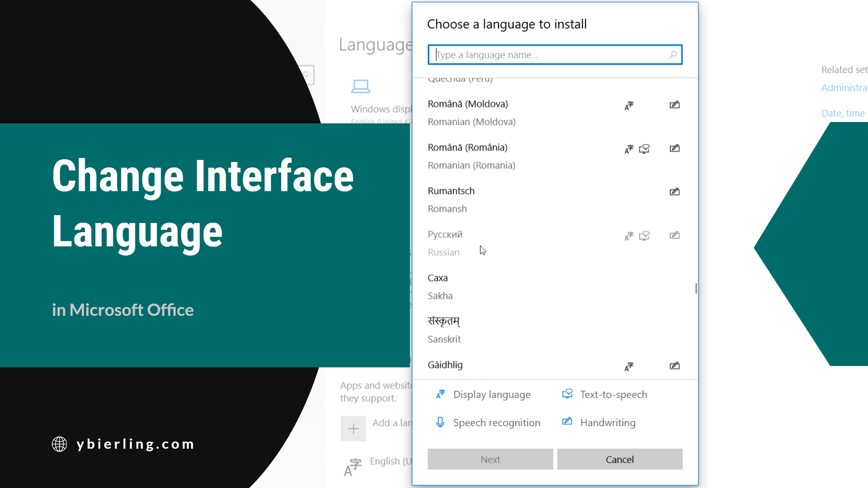Click the Text-to-speech legend icon
The width and height of the screenshot is (868, 488).
(567, 394)
